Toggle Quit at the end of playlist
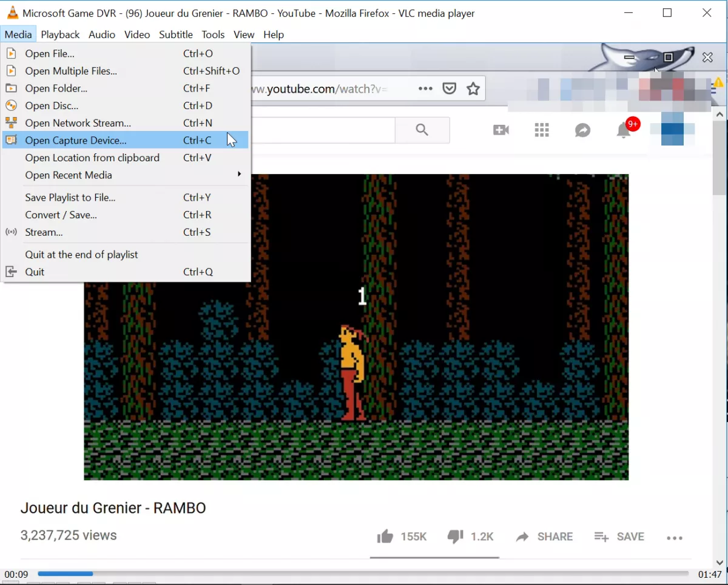The height and width of the screenshot is (585, 728). (126, 255)
